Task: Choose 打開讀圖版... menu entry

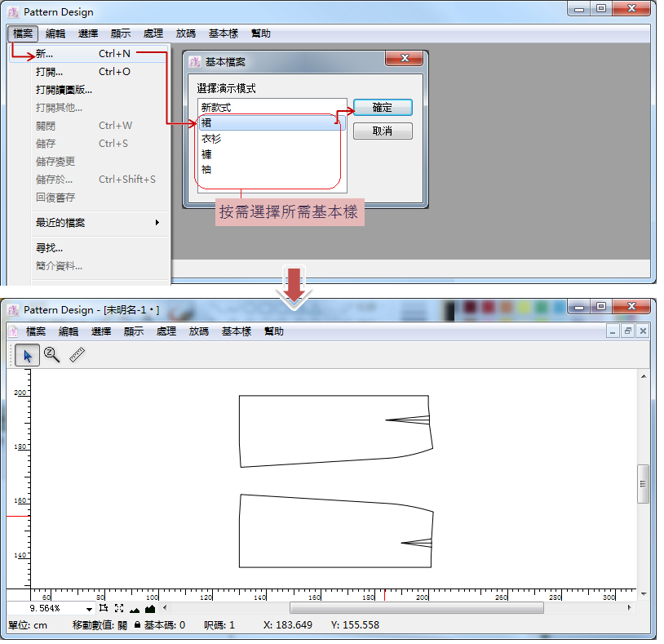Action: [x=64, y=90]
